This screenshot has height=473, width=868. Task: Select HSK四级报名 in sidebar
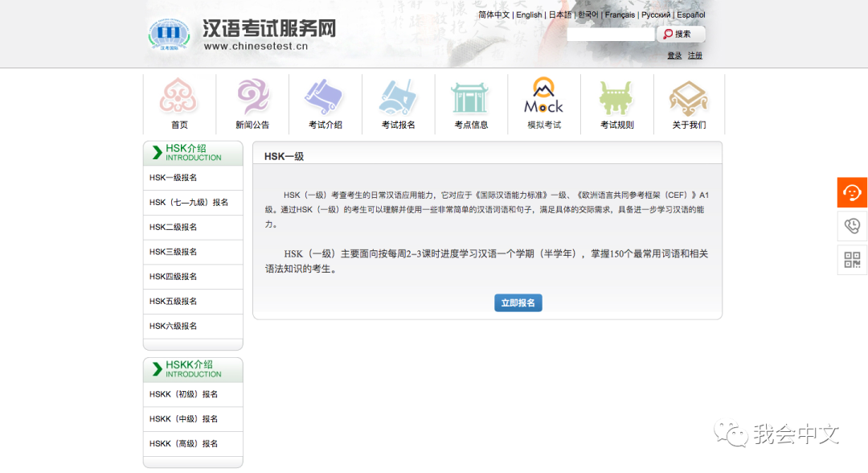193,277
